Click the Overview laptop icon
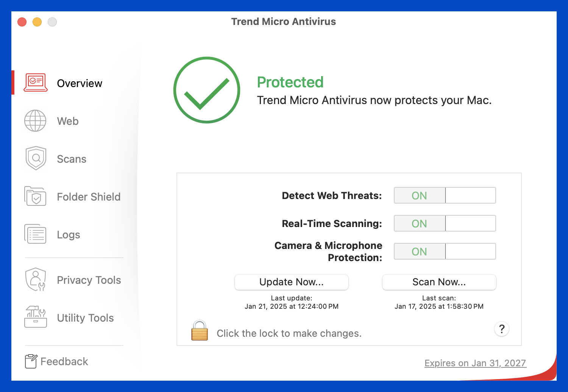 [x=36, y=82]
